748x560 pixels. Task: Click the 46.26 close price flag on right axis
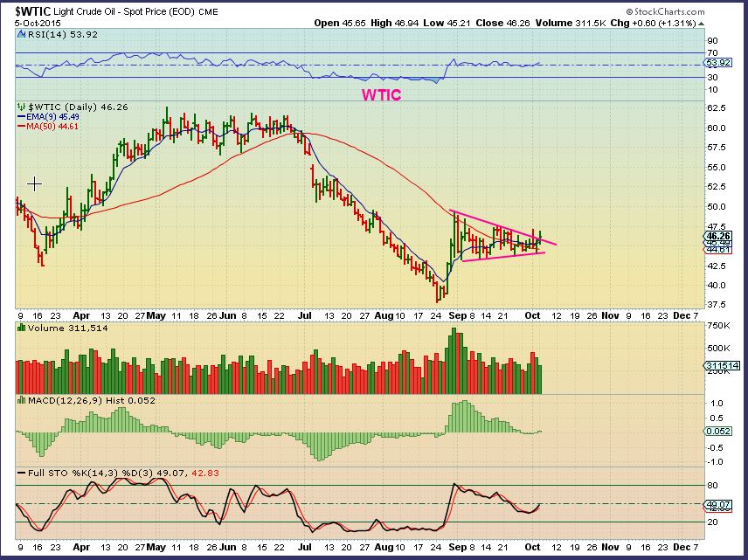pos(717,234)
